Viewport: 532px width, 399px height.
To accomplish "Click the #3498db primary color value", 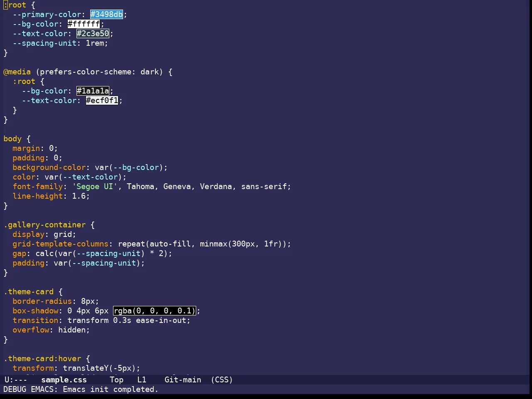I will 106,15.
